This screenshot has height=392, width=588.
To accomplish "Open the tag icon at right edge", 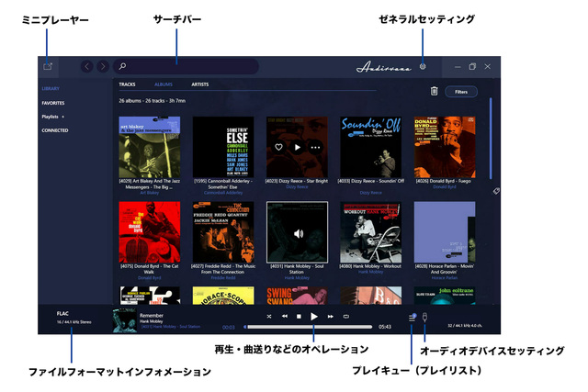I will [496, 191].
